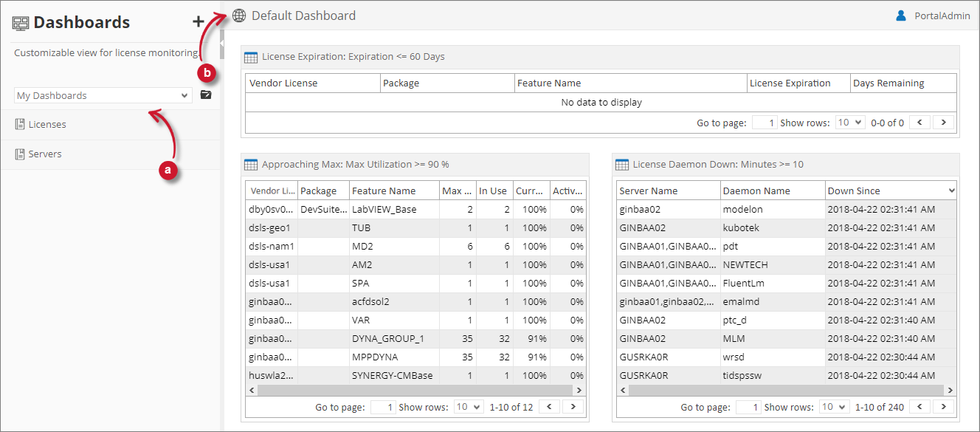Open Show rows dropdown in License Daemon Down
Image resolution: width=980 pixels, height=432 pixels.
834,407
